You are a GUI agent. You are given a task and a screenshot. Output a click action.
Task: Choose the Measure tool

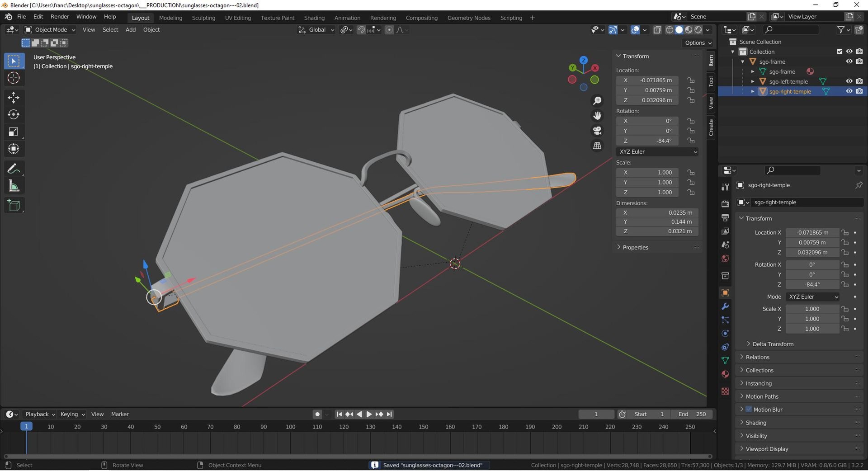[x=14, y=186]
